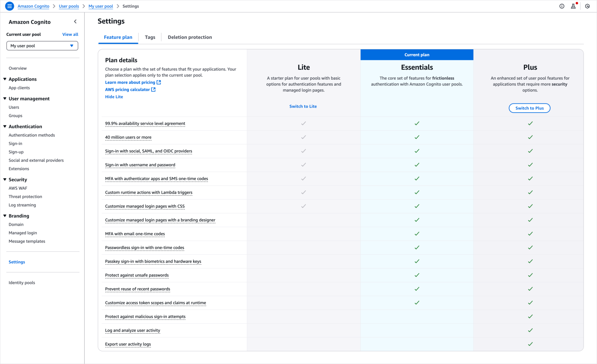Open Extensions in sidebar
Image resolution: width=597 pixels, height=364 pixels.
click(x=19, y=169)
